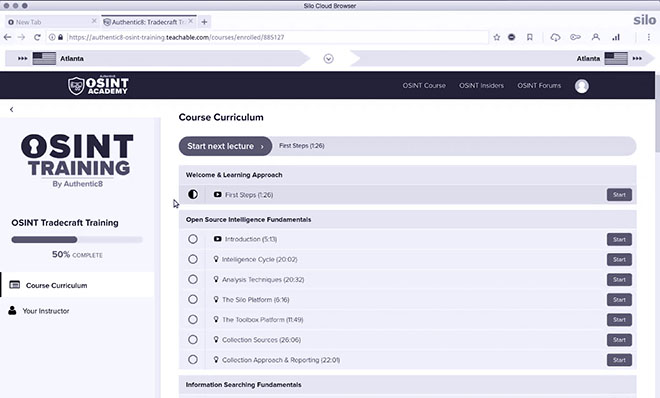Image resolution: width=660 pixels, height=398 pixels.
Task: Open OSINT Forums in the site navigation
Action: (539, 85)
